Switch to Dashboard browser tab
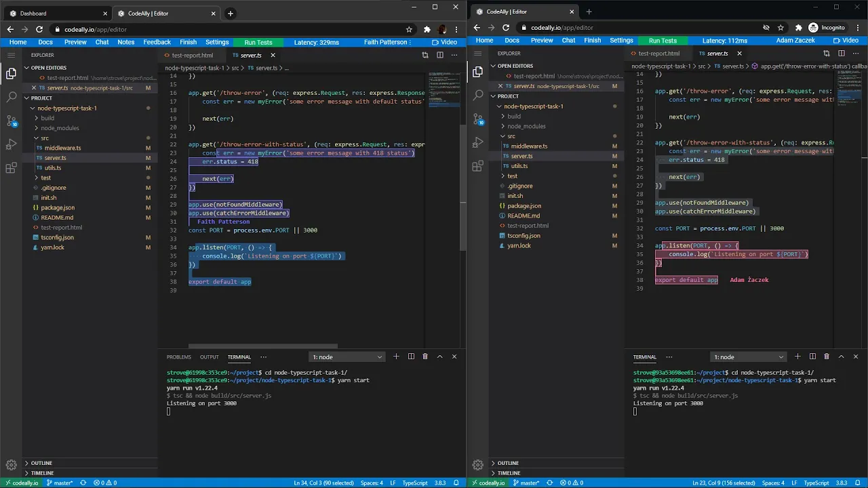 [56, 14]
